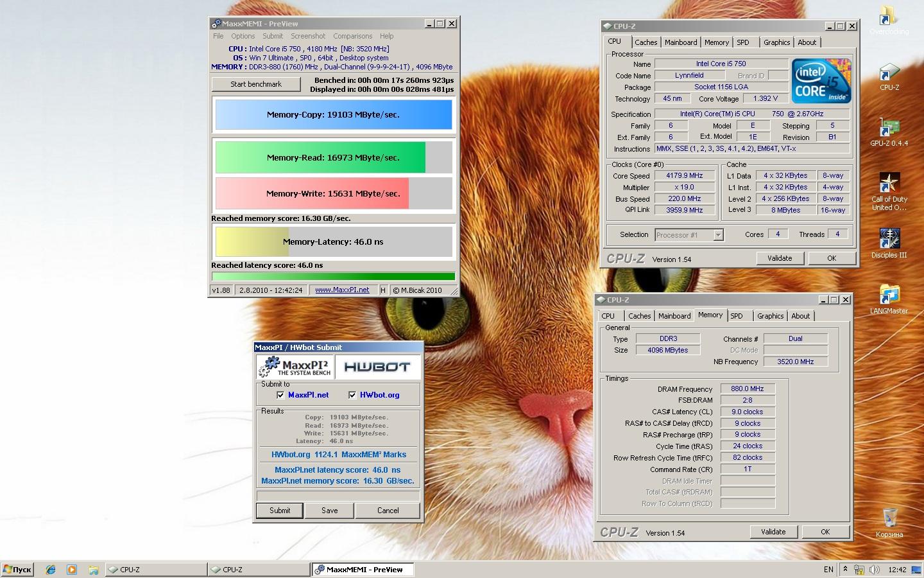Switch to Caches tab in CPU-Z CPU window
The image size is (924, 578).
[x=646, y=42]
